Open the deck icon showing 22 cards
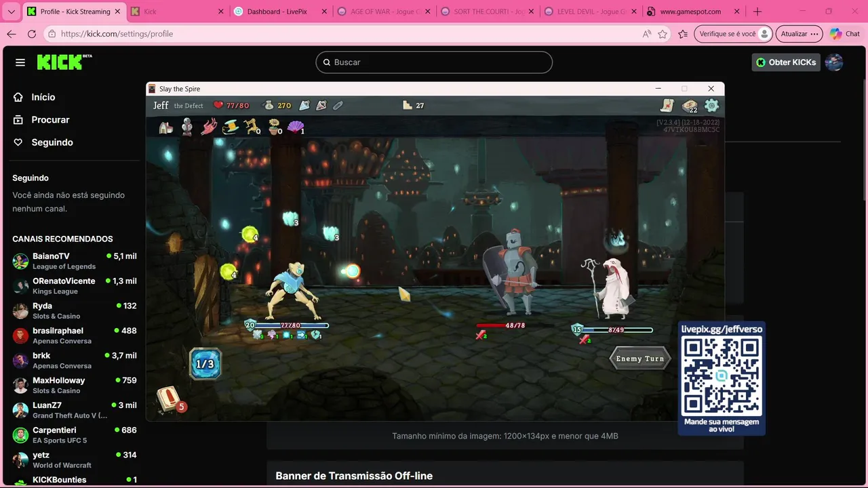868x488 pixels. click(x=690, y=106)
